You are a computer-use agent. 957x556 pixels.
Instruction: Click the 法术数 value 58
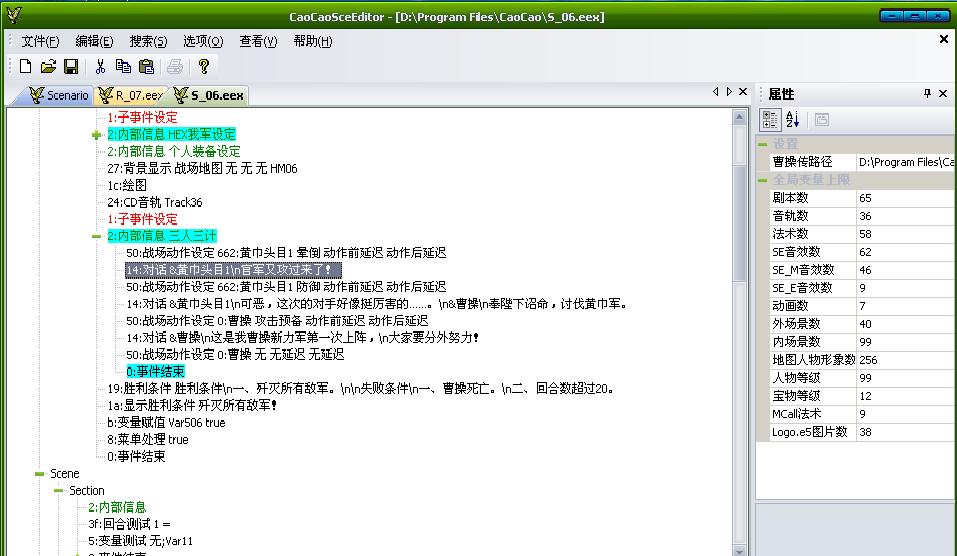point(905,234)
